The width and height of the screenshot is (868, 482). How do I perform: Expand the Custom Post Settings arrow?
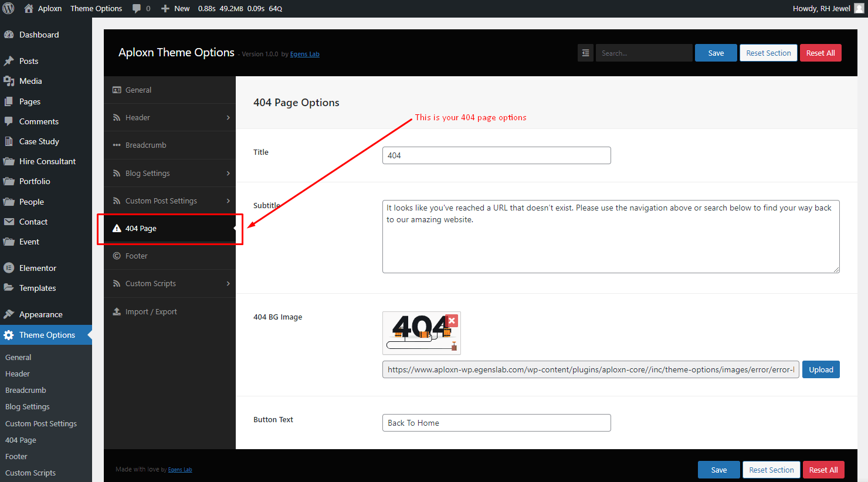pos(228,201)
